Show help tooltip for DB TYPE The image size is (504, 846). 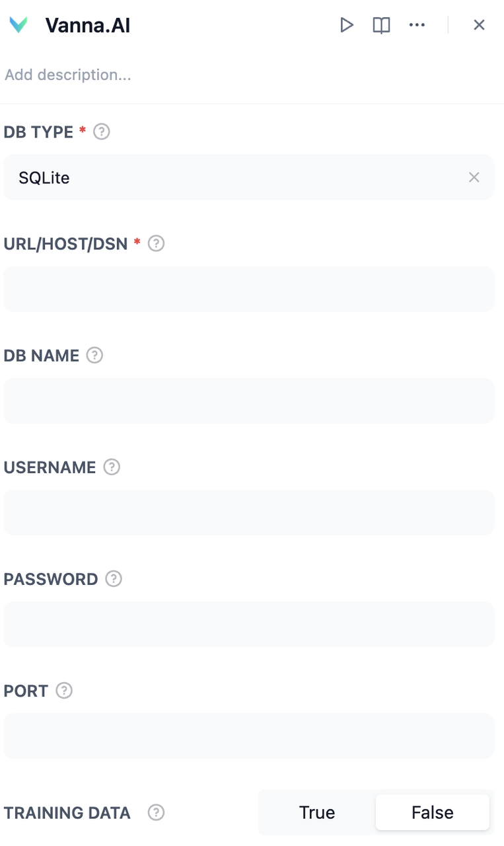tap(101, 132)
